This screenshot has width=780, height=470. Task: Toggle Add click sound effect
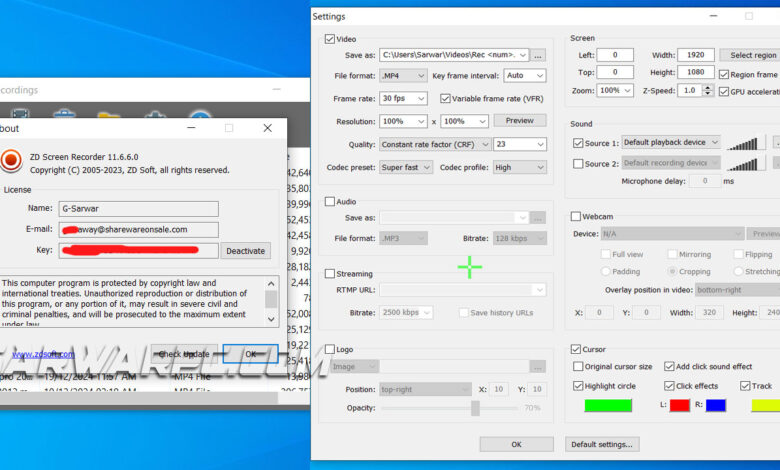669,367
